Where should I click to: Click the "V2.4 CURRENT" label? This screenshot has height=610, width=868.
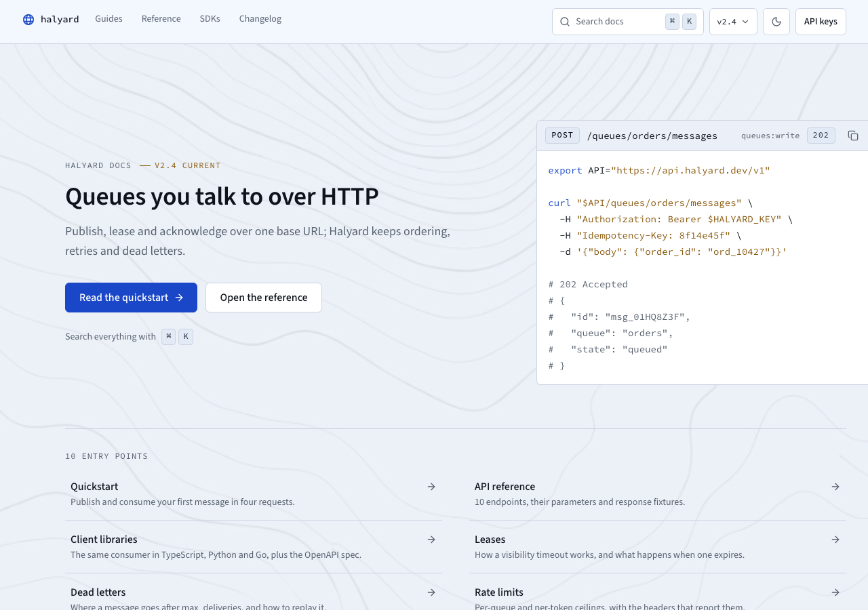click(x=188, y=165)
